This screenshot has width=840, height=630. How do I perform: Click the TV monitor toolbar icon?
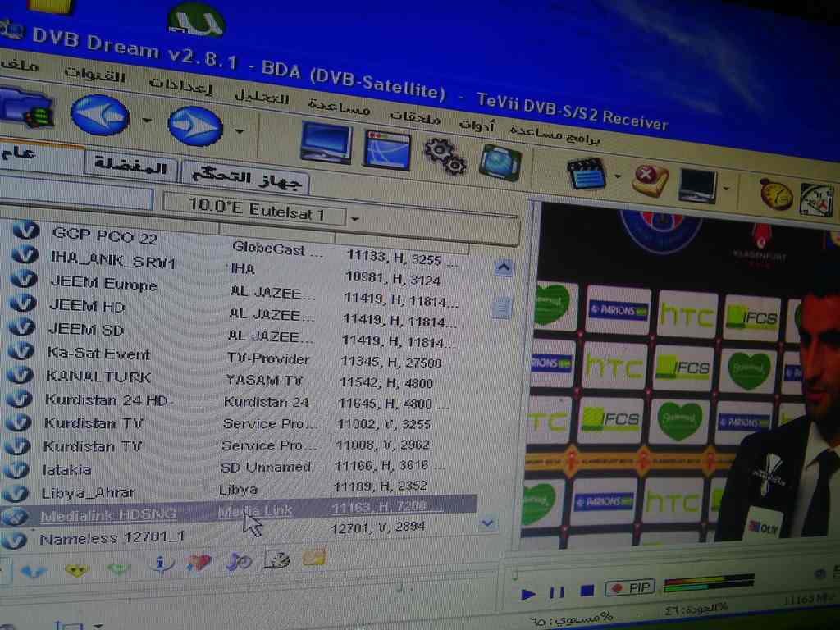pos(326,143)
